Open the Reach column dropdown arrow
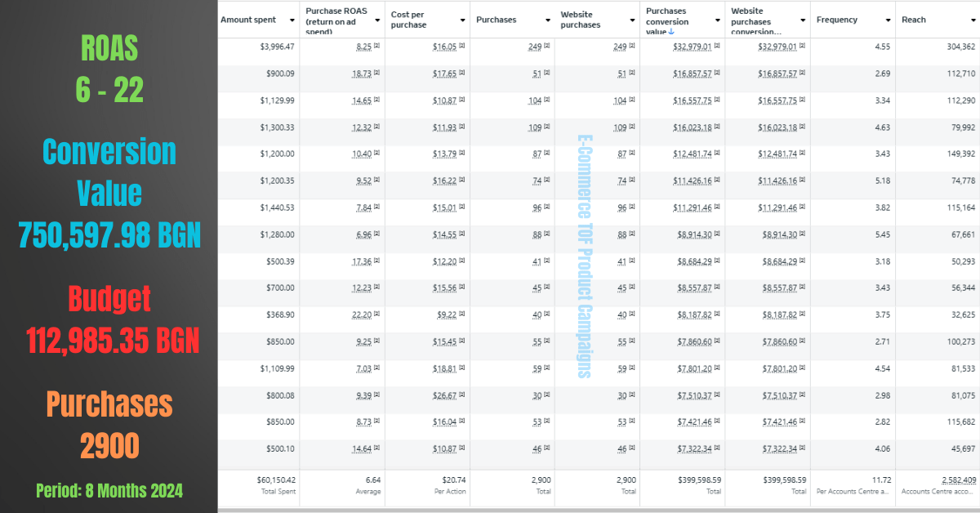This screenshot has width=980, height=513. pos(972,20)
